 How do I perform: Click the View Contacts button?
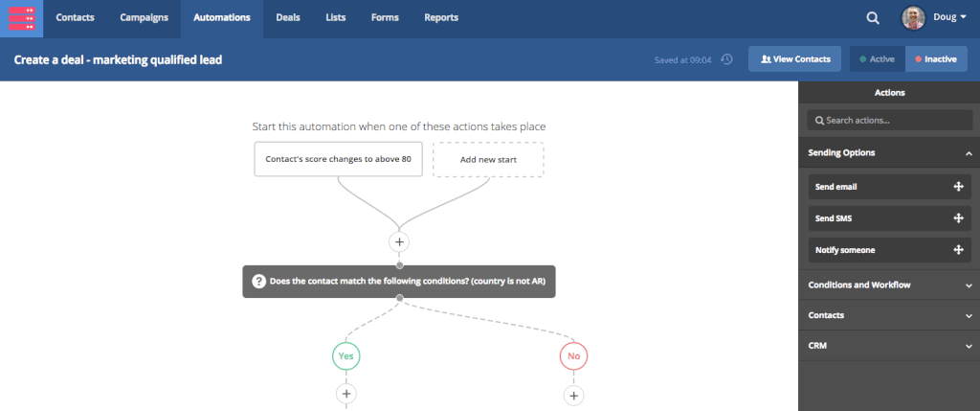tap(794, 59)
